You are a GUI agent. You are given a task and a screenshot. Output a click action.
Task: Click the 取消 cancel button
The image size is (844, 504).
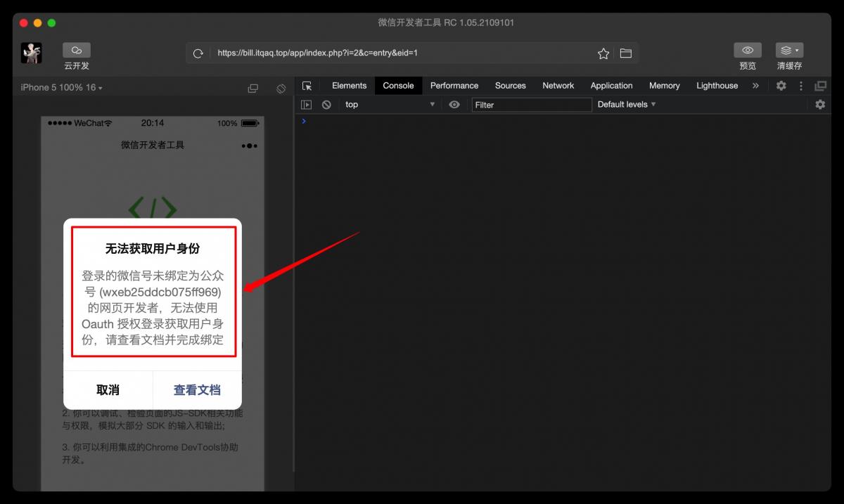click(108, 390)
